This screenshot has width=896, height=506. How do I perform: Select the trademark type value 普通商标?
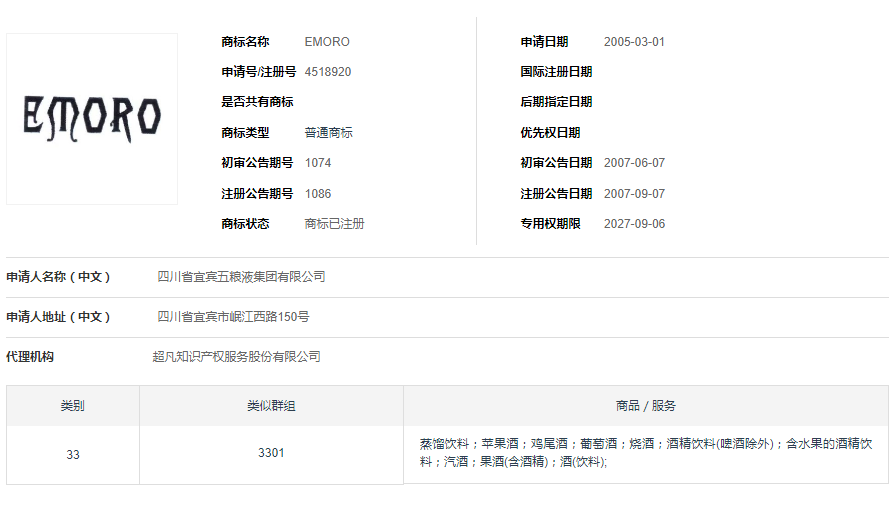coord(329,132)
